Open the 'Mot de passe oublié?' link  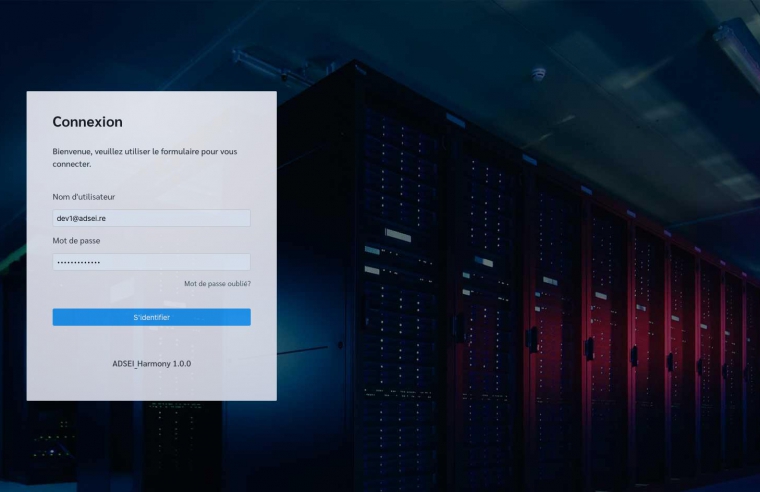click(217, 284)
